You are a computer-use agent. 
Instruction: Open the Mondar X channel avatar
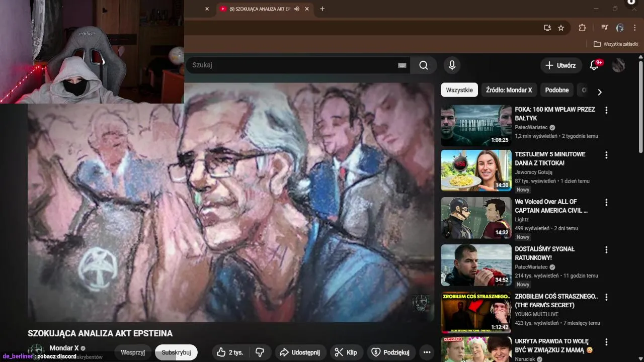36,352
